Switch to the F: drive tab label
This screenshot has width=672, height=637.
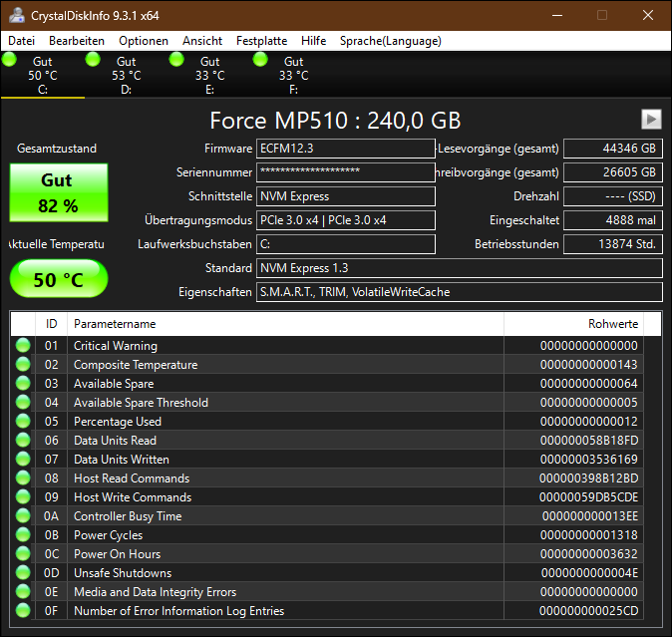[293, 90]
